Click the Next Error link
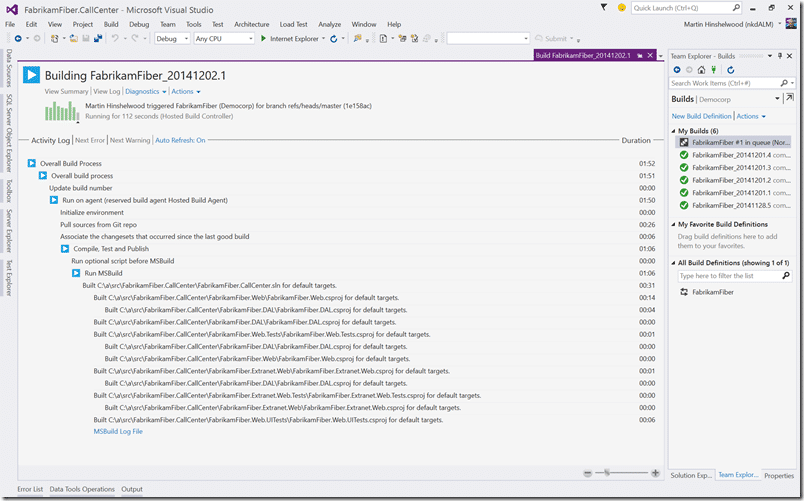The image size is (804, 501). [90, 140]
